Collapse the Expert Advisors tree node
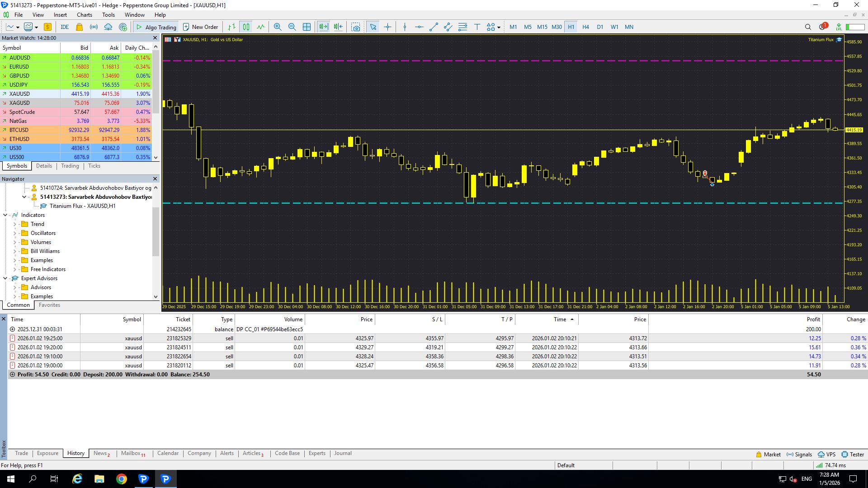The width and height of the screenshot is (868, 488). click(5, 278)
